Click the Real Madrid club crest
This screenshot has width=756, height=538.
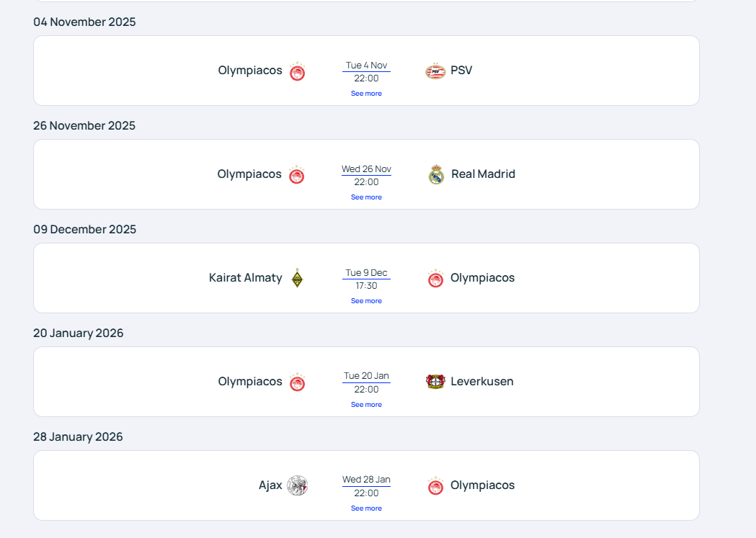(436, 174)
